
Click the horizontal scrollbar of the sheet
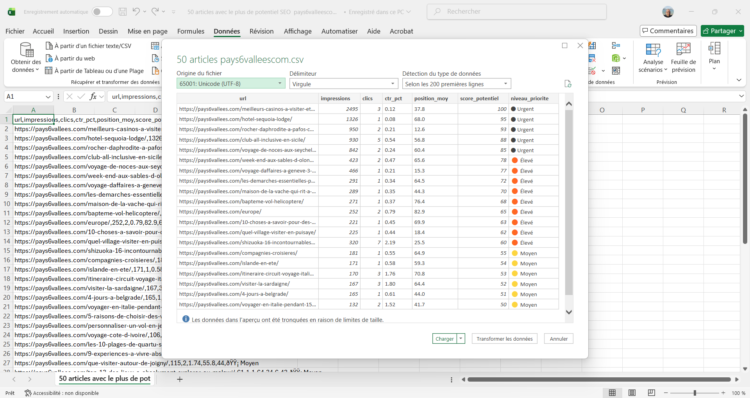tap(599, 379)
